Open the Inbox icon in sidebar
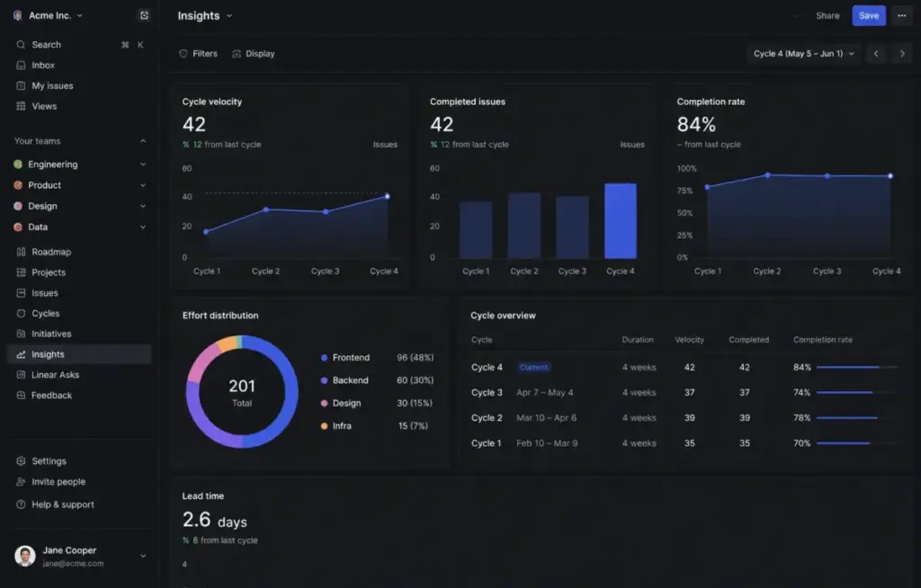Viewport: 921px width, 588px height. pyautogui.click(x=21, y=66)
